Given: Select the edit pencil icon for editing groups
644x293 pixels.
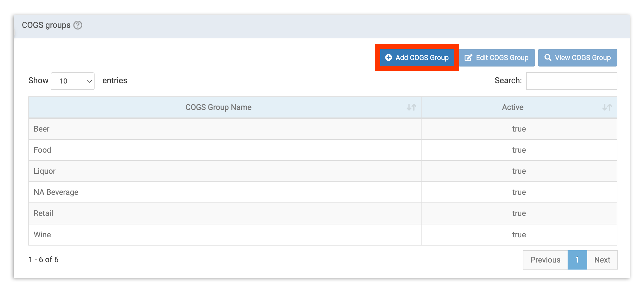Looking at the screenshot, I should click(469, 57).
